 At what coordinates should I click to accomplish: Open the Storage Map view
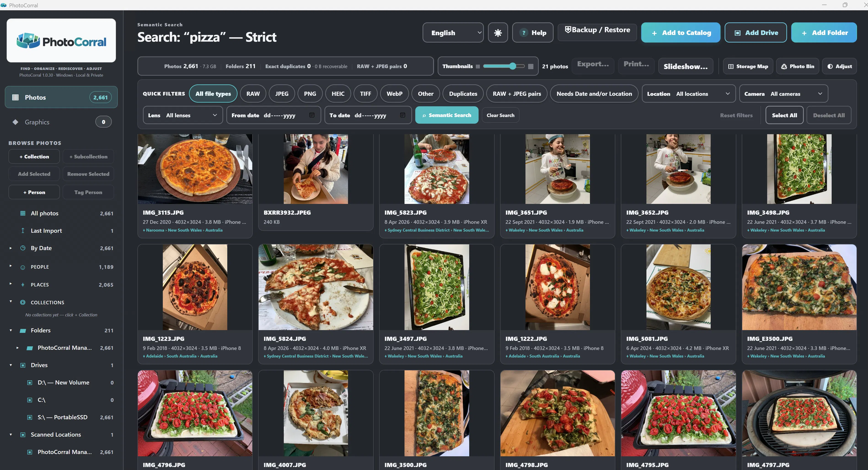pyautogui.click(x=748, y=66)
